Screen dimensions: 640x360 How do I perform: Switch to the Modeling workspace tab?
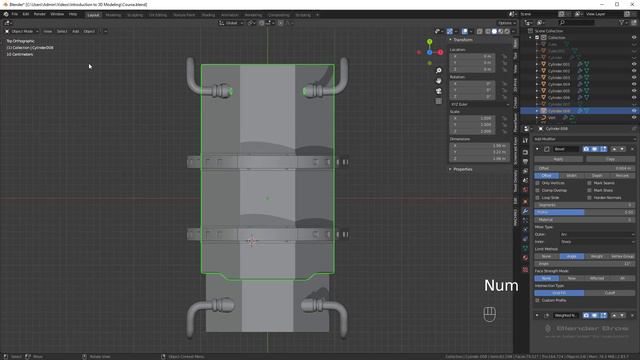click(x=113, y=15)
